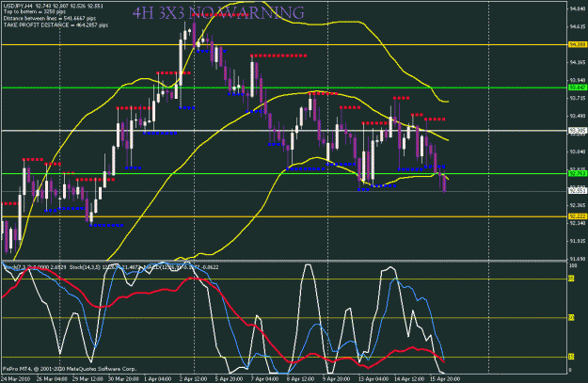This screenshot has width=588, height=383.
Task: Click the '8 Apr 12:00' time label
Action: coord(300,379)
